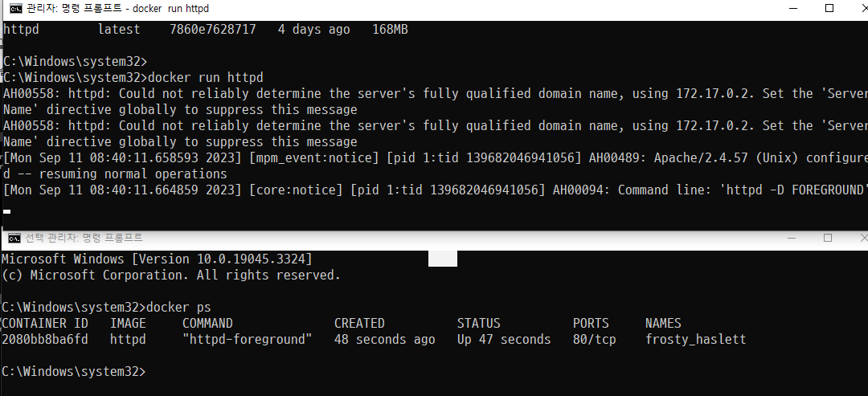Click the NAMES column header

point(663,323)
